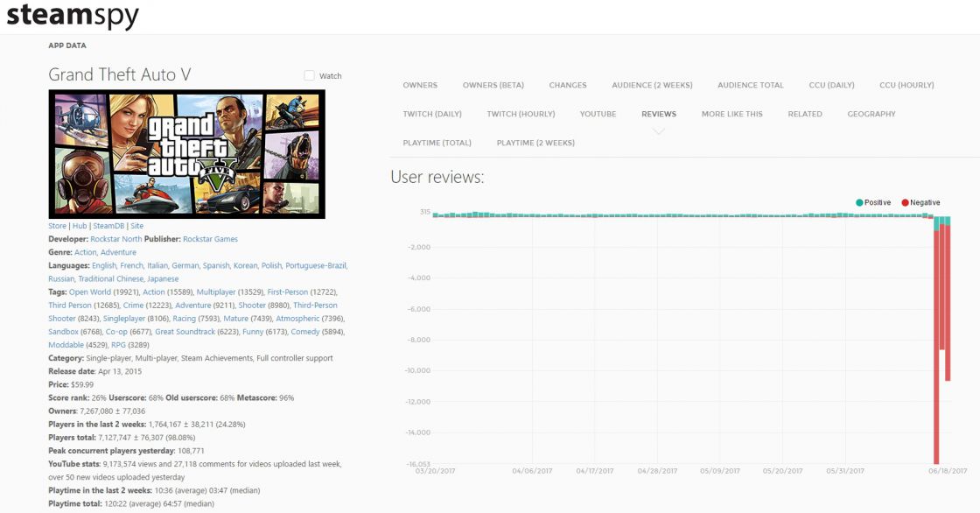Switch to the Changes tab
980x513 pixels.
click(568, 85)
